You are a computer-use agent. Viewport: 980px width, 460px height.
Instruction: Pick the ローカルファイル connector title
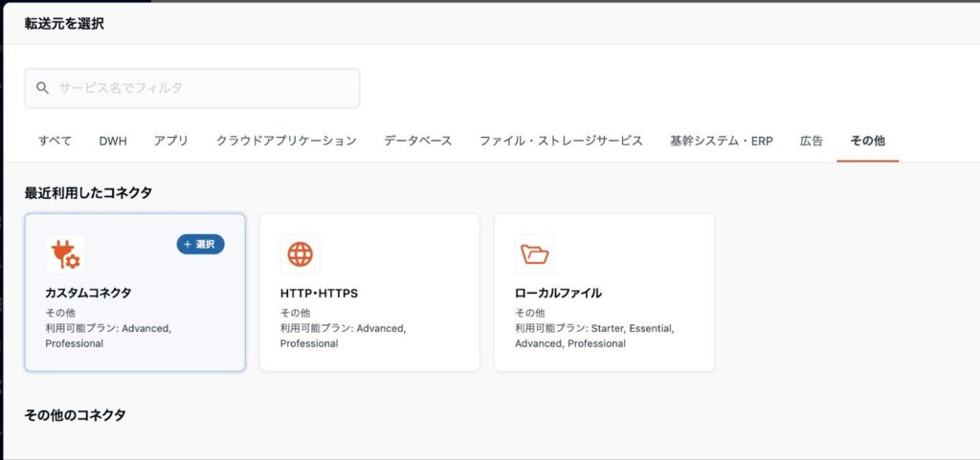pyautogui.click(x=558, y=293)
